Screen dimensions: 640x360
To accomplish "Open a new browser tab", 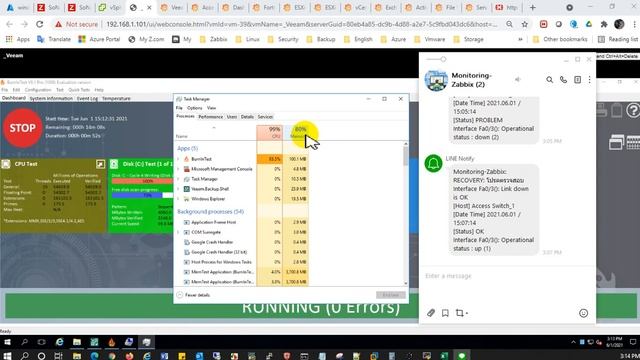I will click(532, 7).
